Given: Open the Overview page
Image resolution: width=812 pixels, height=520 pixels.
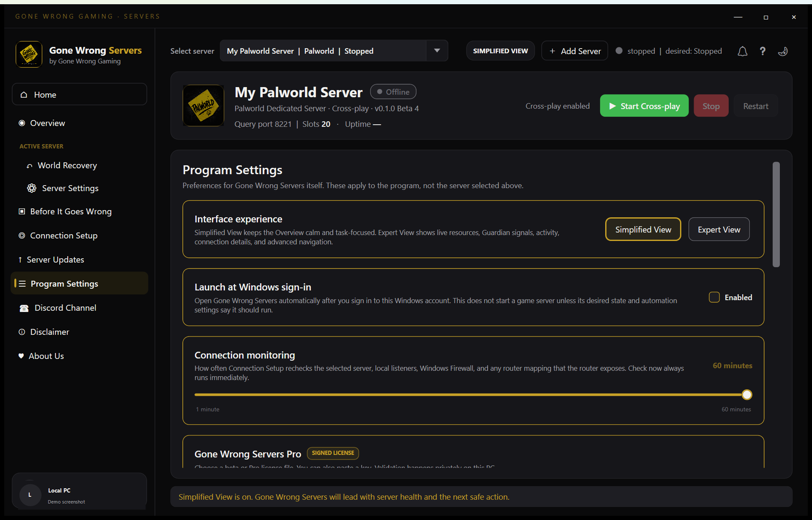Looking at the screenshot, I should pos(80,123).
